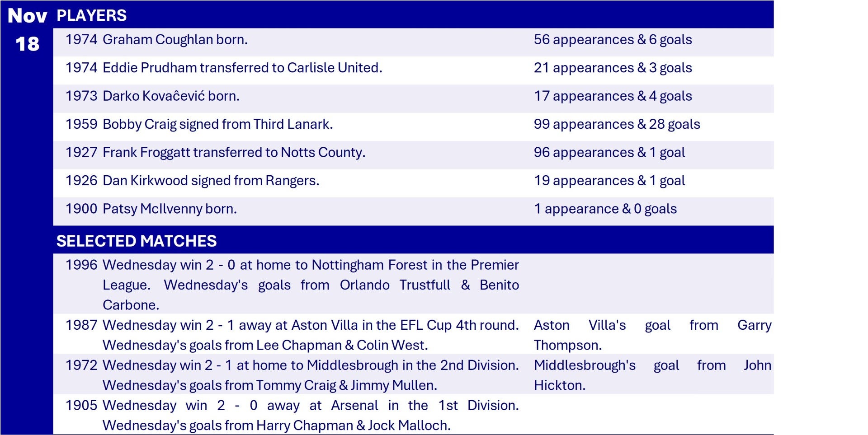Click the Patsy McIlvenny born entry
Image resolution: width=868 pixels, height=435 pixels.
[170, 209]
